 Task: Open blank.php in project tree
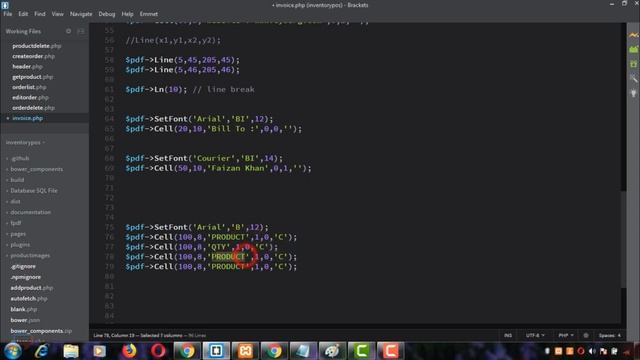24,309
